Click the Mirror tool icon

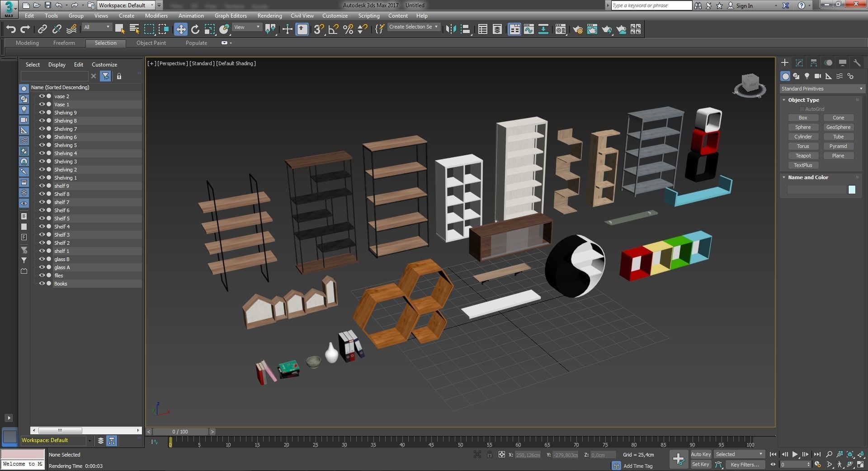[x=451, y=29]
